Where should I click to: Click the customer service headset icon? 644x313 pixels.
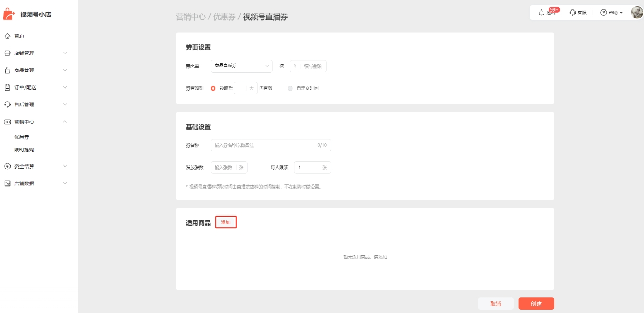pyautogui.click(x=572, y=13)
